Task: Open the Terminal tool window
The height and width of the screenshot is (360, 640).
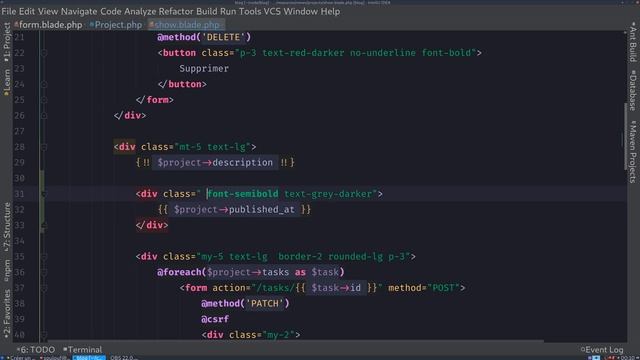Action: pos(83,350)
